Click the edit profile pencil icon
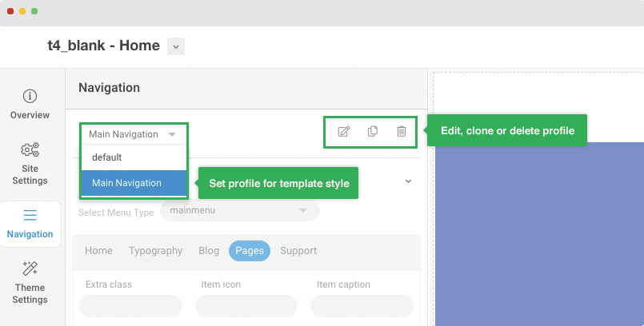 [344, 132]
